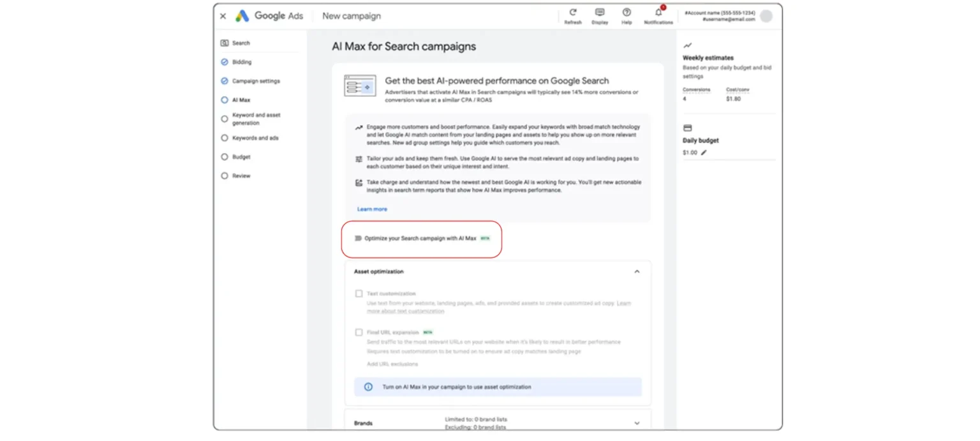Open the Display options icon

[x=600, y=13]
